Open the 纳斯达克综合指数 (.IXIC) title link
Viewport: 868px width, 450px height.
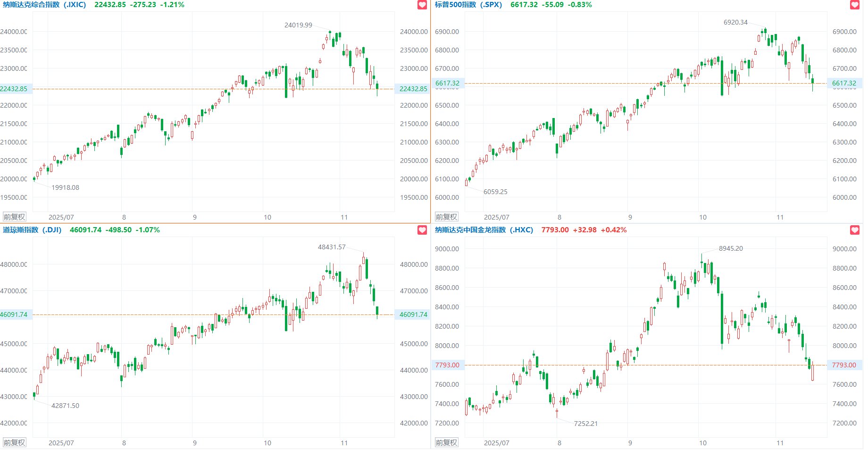point(44,5)
